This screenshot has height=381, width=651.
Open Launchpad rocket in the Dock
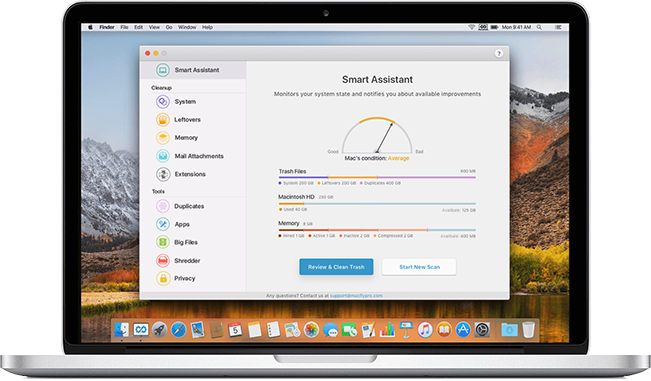click(159, 330)
